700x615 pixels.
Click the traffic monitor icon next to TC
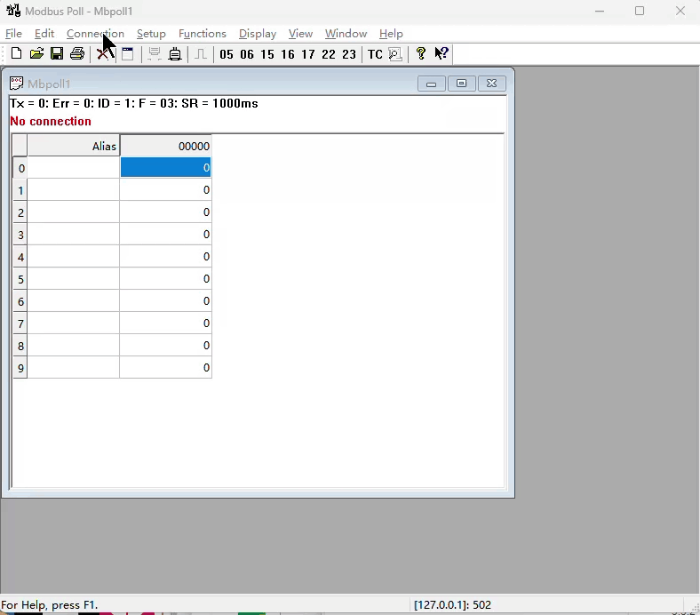click(395, 54)
